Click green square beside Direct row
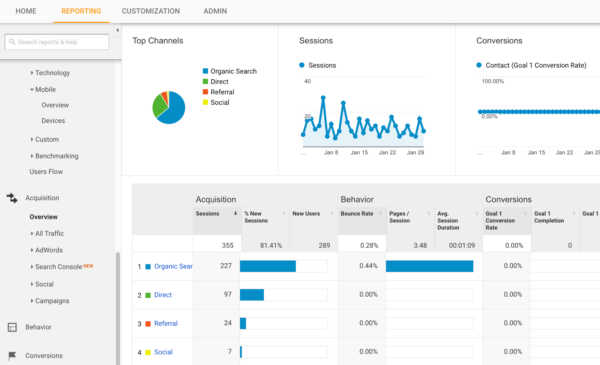Image resolution: width=600 pixels, height=365 pixels. [148, 295]
